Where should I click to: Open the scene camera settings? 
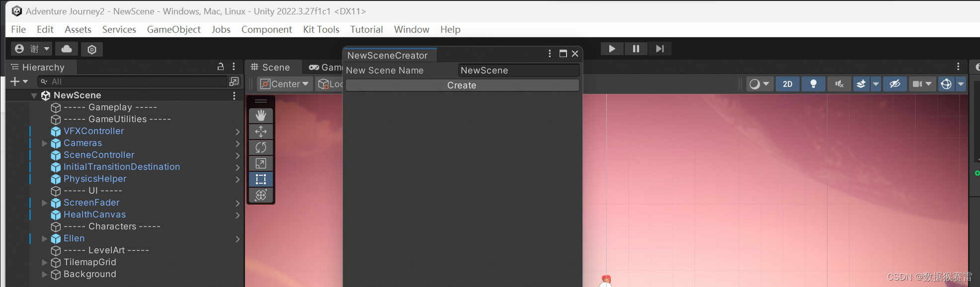point(922,84)
